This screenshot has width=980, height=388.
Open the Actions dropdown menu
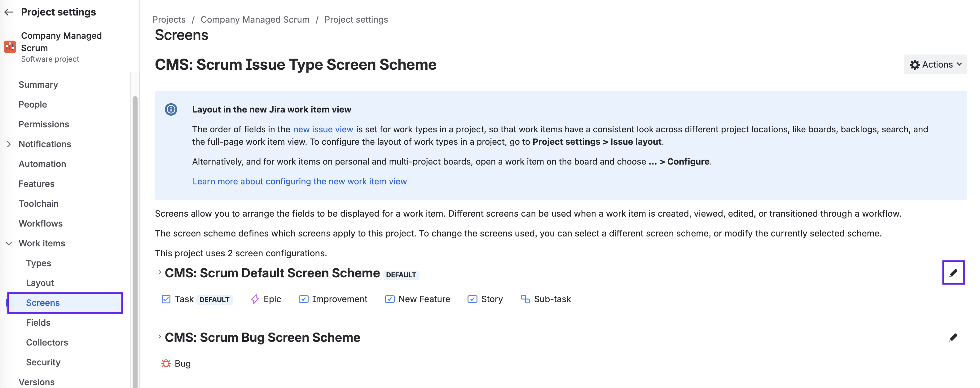click(935, 65)
